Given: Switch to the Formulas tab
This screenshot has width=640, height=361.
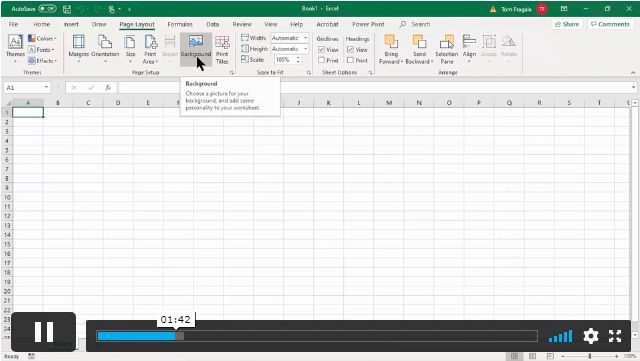Looking at the screenshot, I should click(180, 24).
